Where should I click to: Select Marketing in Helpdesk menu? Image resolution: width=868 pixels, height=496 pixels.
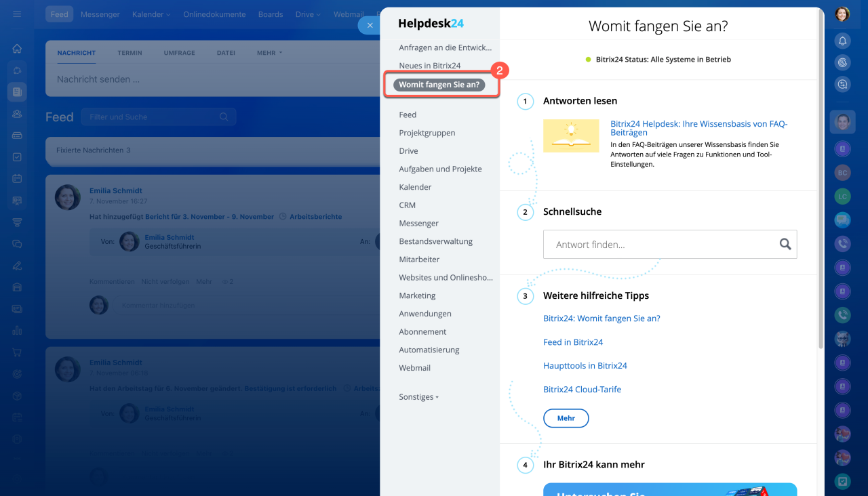point(417,295)
